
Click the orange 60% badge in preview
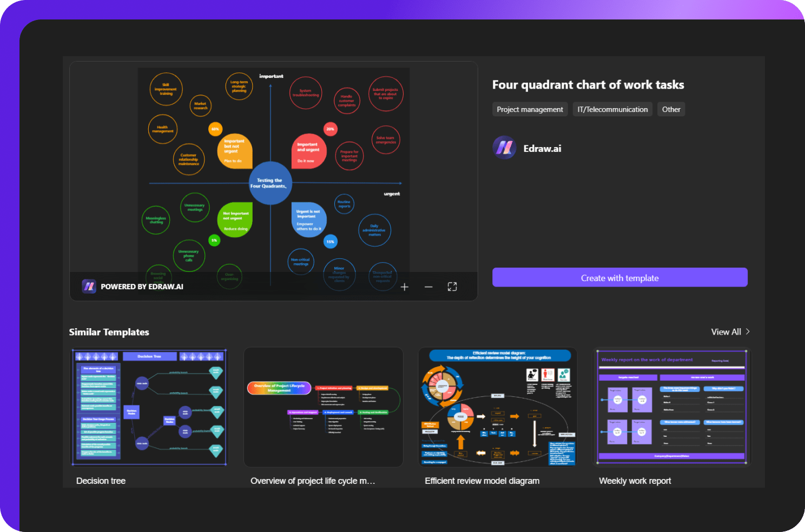(x=215, y=129)
